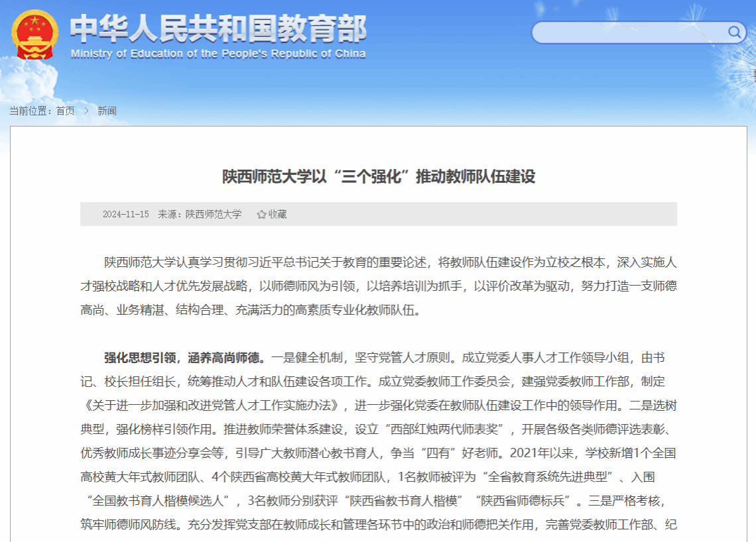
Task: Click the search magnifier icon
Action: 734,32
